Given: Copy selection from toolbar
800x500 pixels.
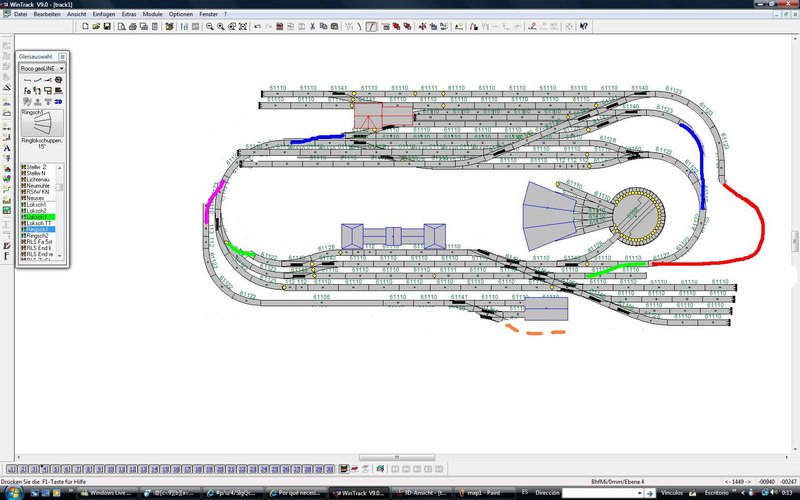Looking at the screenshot, I should [x=323, y=27].
